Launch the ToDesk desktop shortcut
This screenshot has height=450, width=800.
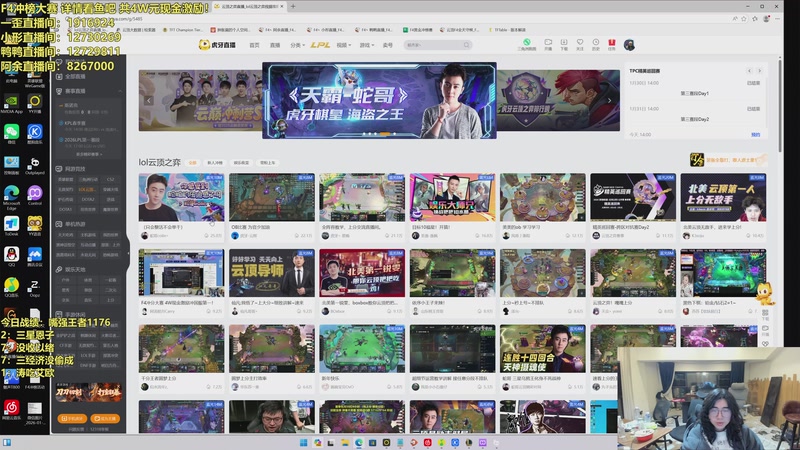click(12, 226)
